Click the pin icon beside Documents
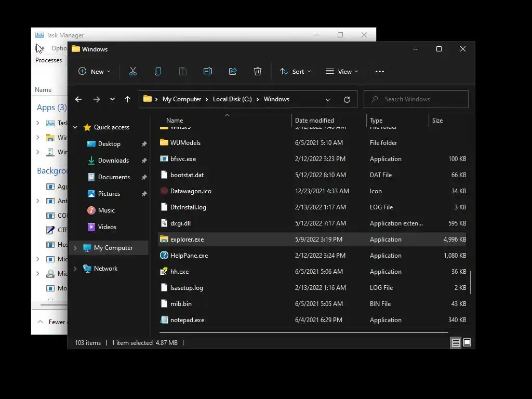This screenshot has width=532, height=399. click(x=144, y=177)
